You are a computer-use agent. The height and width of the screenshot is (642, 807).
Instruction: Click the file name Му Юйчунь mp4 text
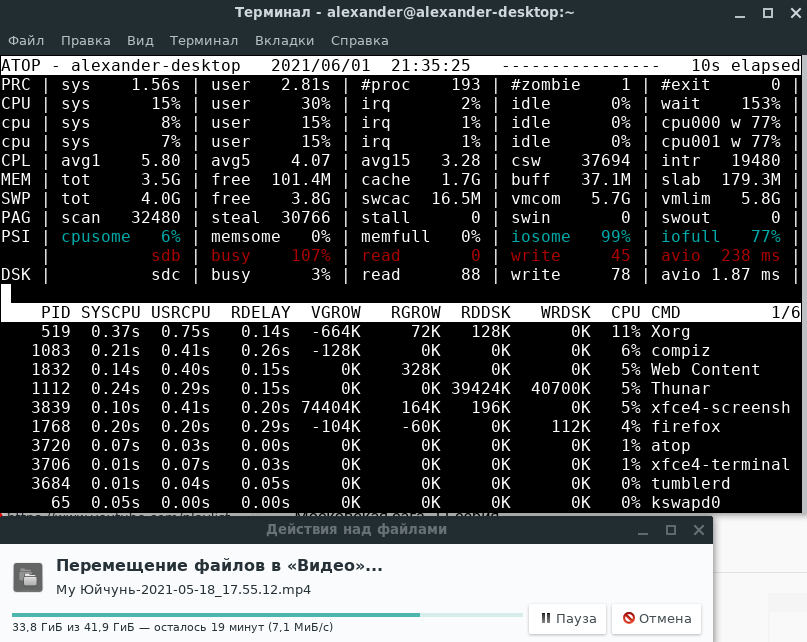pyautogui.click(x=184, y=589)
